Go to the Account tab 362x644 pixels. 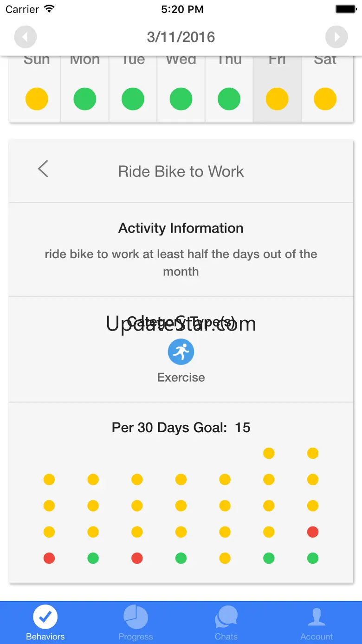(317, 623)
